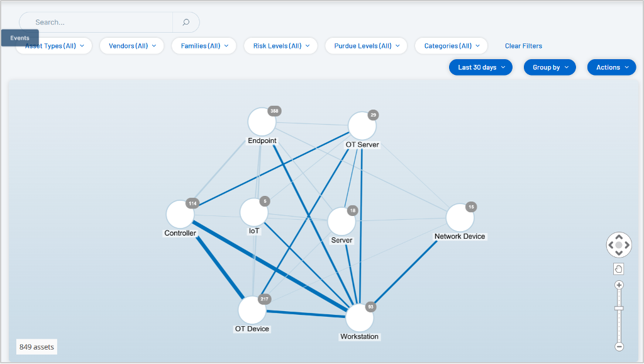Click the 15 count badge on Network Device

click(471, 207)
